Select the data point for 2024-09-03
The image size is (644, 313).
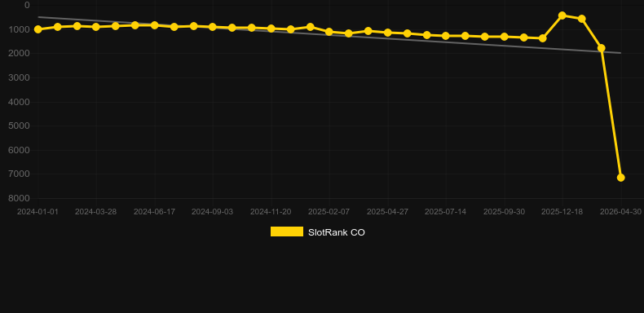click(213, 27)
